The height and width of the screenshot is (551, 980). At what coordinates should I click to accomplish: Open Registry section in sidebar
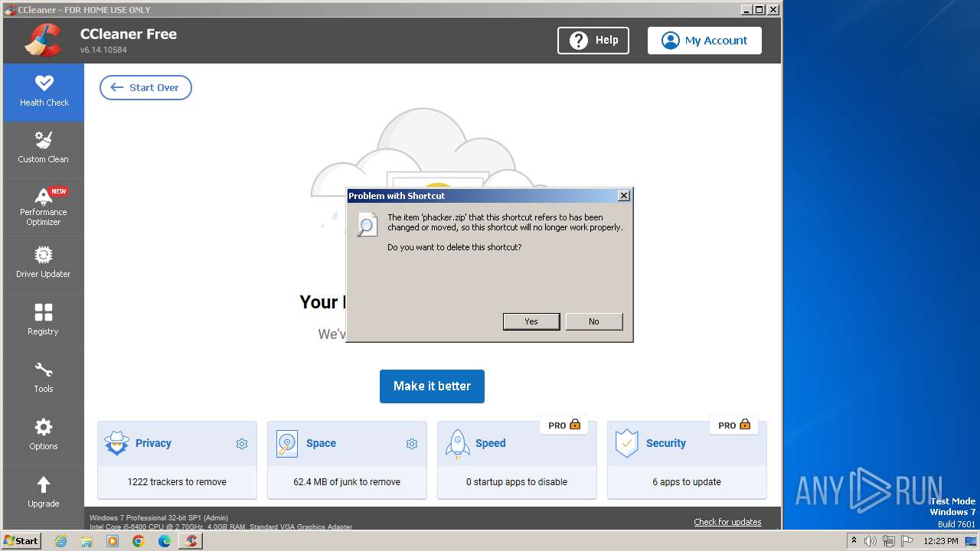[x=44, y=321]
